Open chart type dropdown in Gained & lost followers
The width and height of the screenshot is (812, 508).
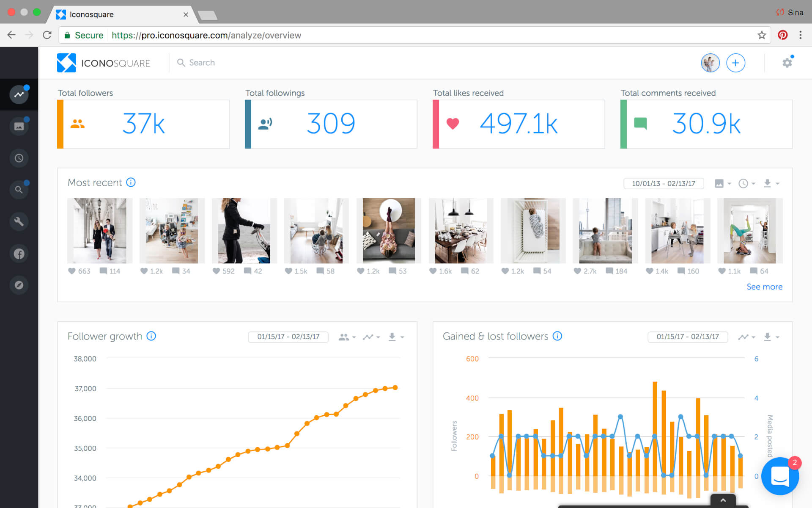pyautogui.click(x=746, y=337)
